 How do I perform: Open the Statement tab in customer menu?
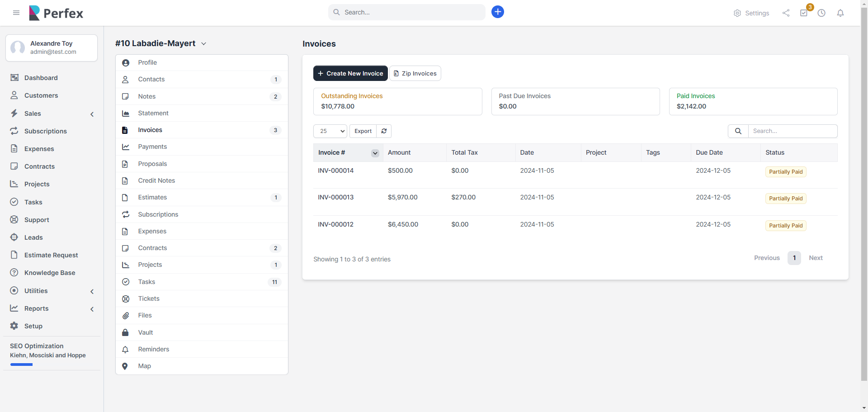pos(153,113)
